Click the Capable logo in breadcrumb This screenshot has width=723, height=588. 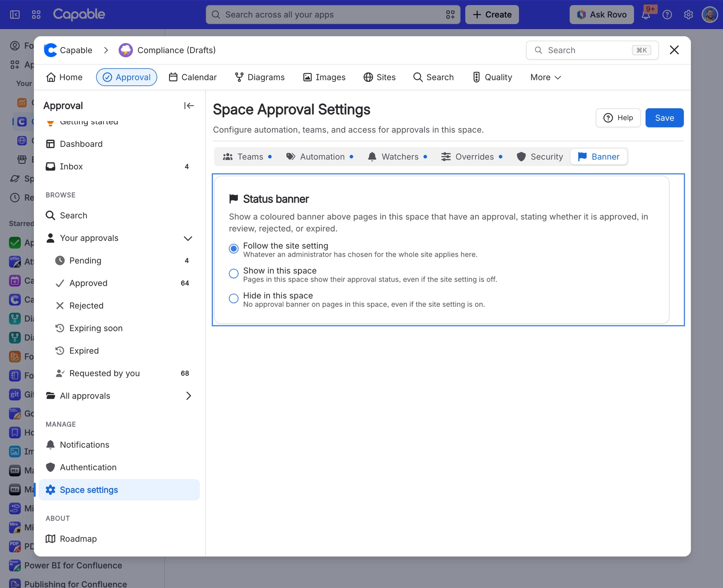click(x=51, y=50)
